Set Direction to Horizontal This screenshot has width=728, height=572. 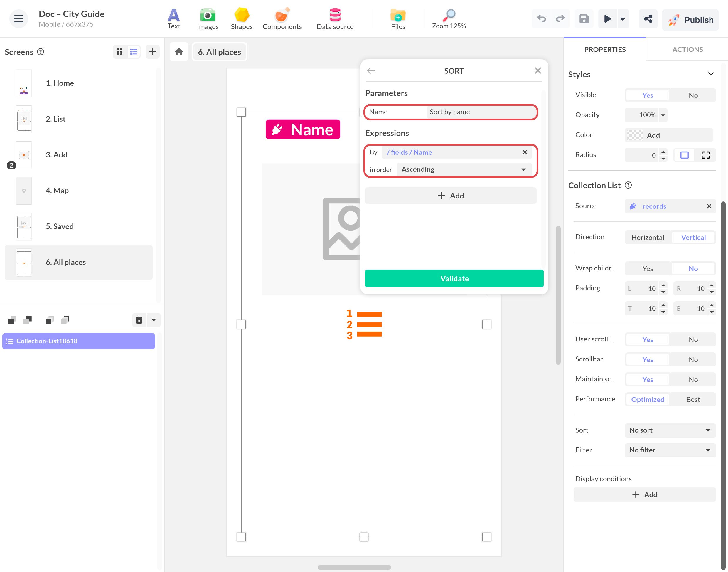pos(647,238)
